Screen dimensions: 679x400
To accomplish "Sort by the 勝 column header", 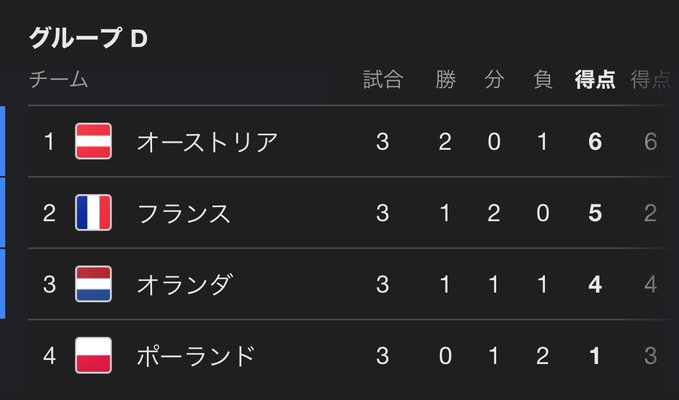I will pos(445,80).
